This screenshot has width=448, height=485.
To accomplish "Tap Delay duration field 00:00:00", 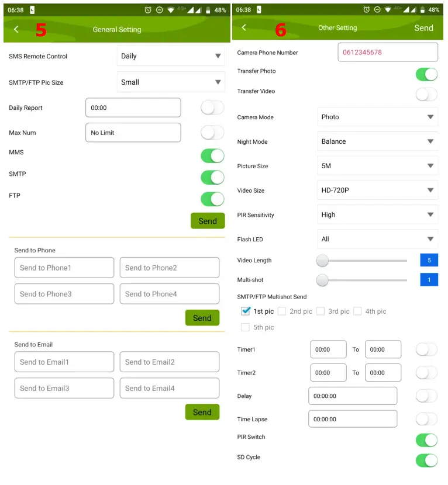I will click(353, 396).
